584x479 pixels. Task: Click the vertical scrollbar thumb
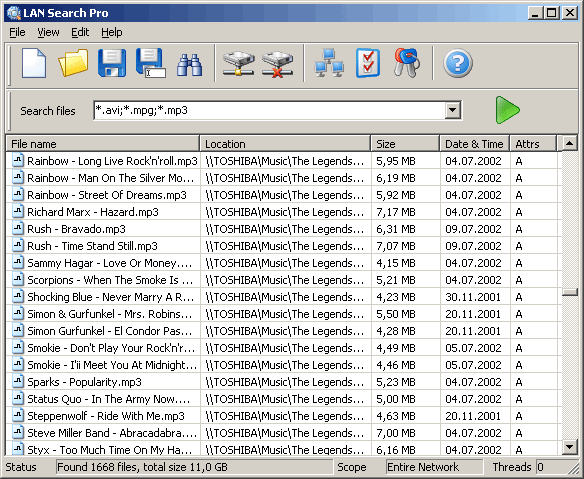[x=569, y=292]
